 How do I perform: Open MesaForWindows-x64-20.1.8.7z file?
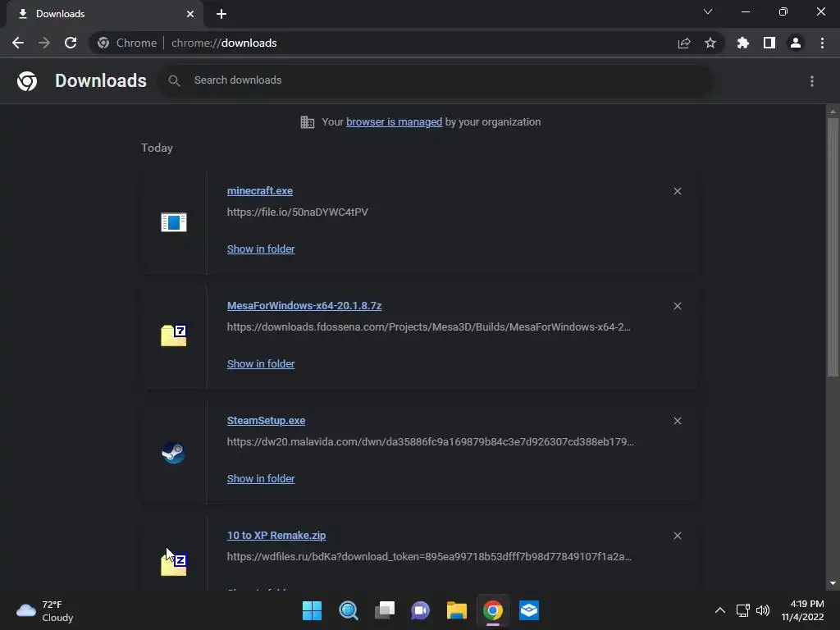304,305
